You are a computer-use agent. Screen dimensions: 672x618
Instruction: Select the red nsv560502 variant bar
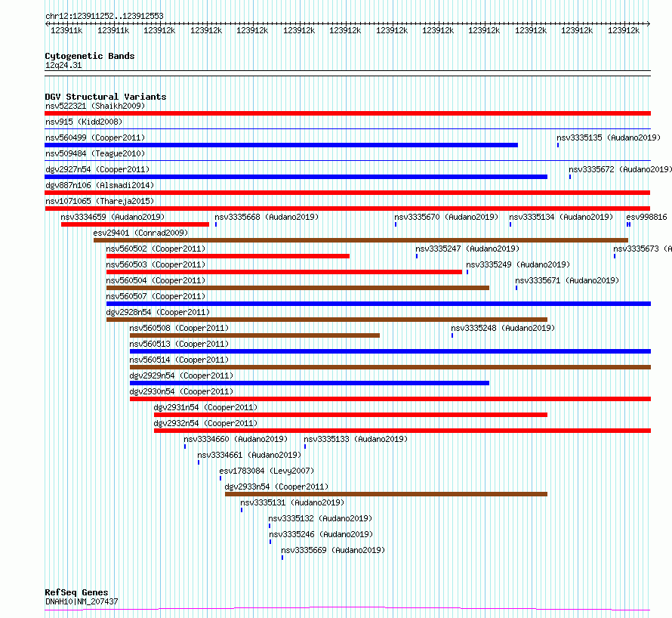pyautogui.click(x=228, y=256)
